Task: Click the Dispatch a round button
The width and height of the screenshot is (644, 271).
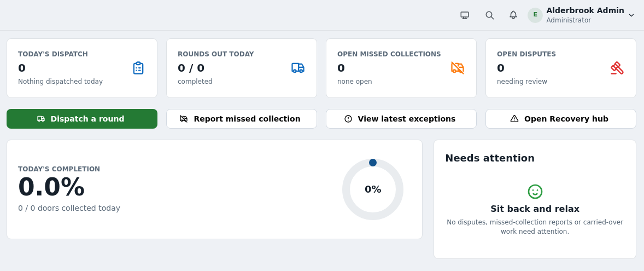Action: point(82,119)
